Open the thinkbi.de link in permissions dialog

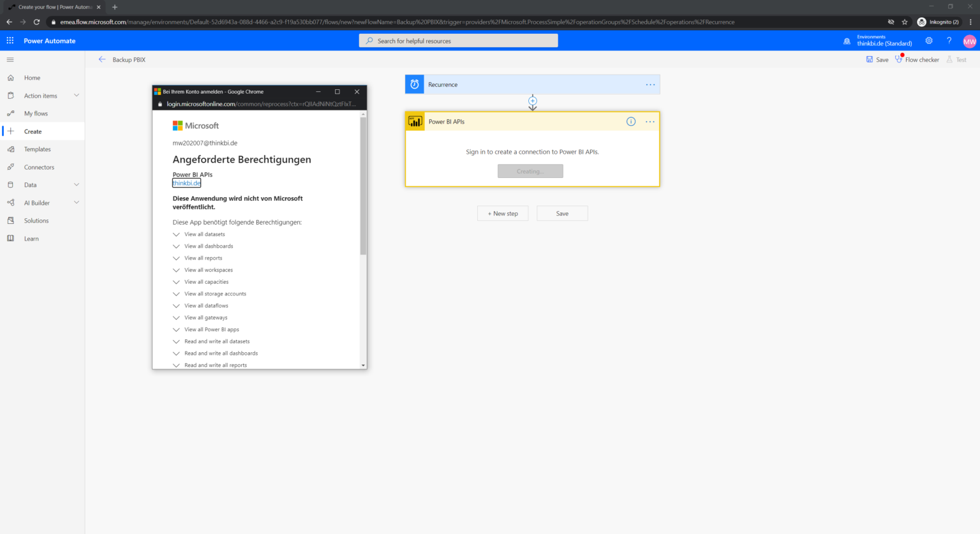[186, 182]
